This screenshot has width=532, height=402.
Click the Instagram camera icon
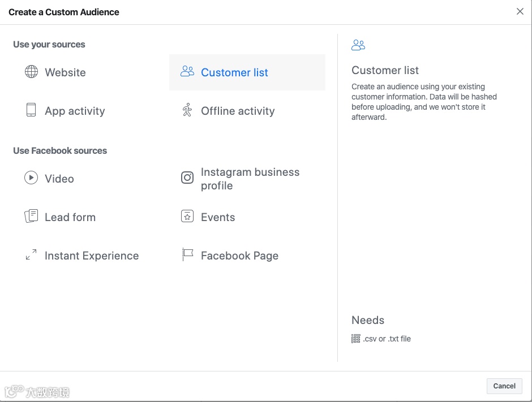point(187,178)
